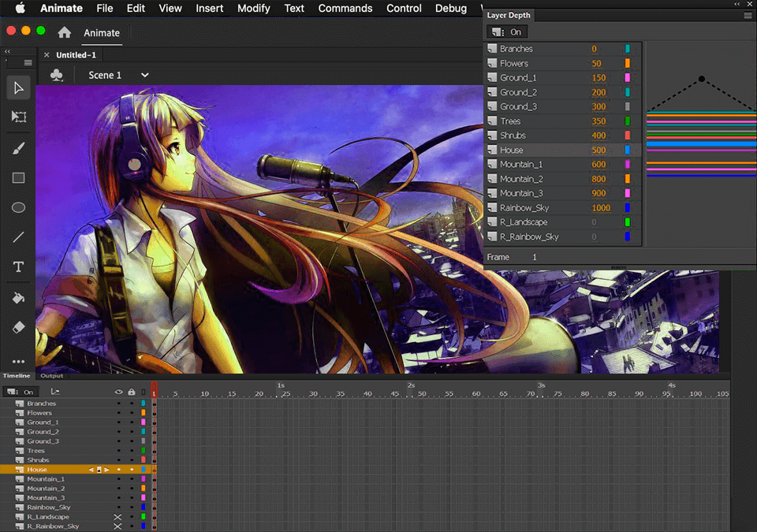This screenshot has width=757, height=532.
Task: Click the Home icon
Action: 65,33
